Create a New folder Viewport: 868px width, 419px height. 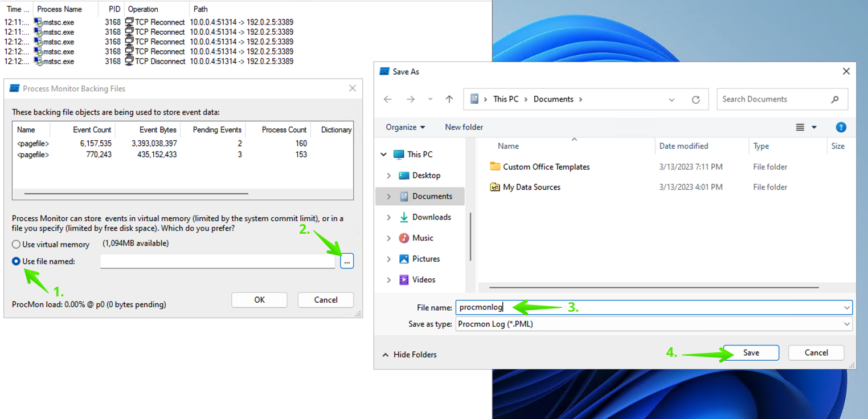click(464, 127)
